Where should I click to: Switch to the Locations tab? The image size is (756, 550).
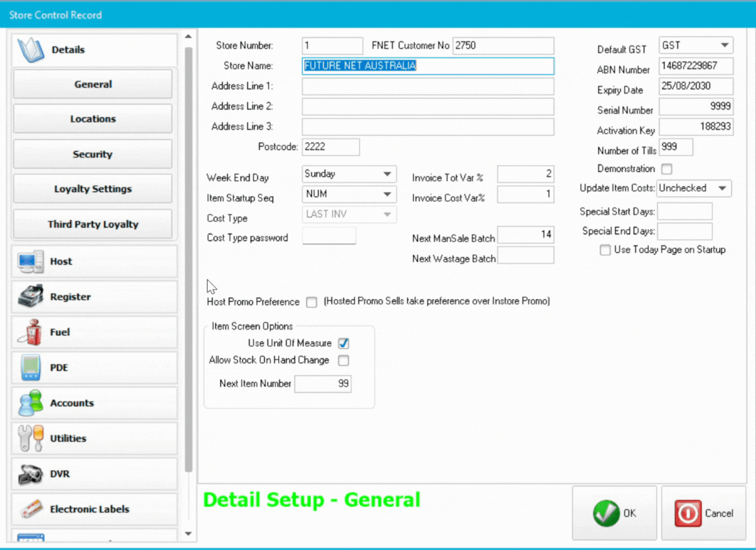(93, 119)
